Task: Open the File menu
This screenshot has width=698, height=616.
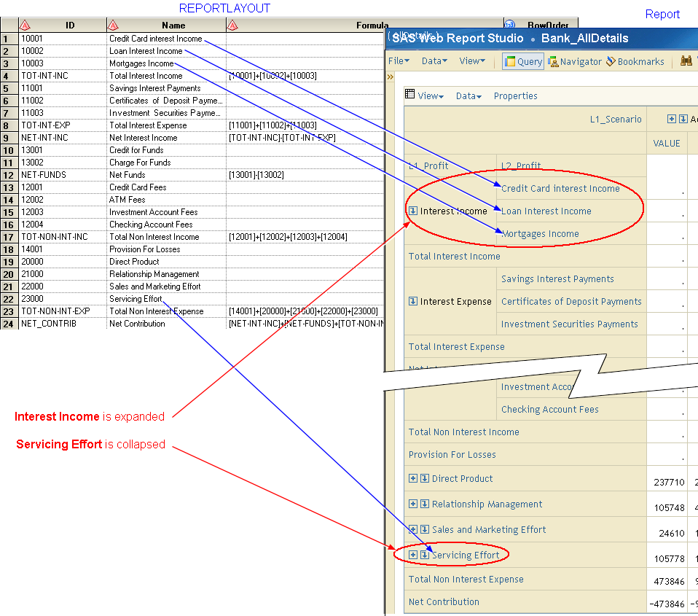Action: [399, 61]
